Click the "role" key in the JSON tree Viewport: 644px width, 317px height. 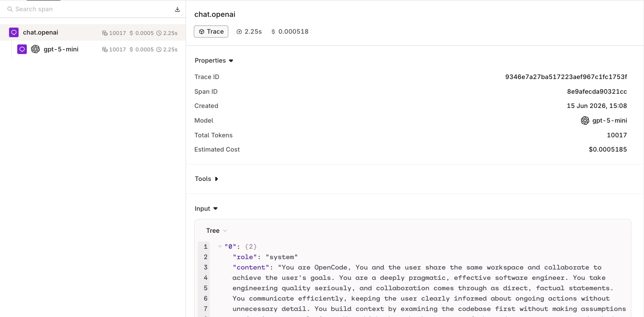[245, 257]
